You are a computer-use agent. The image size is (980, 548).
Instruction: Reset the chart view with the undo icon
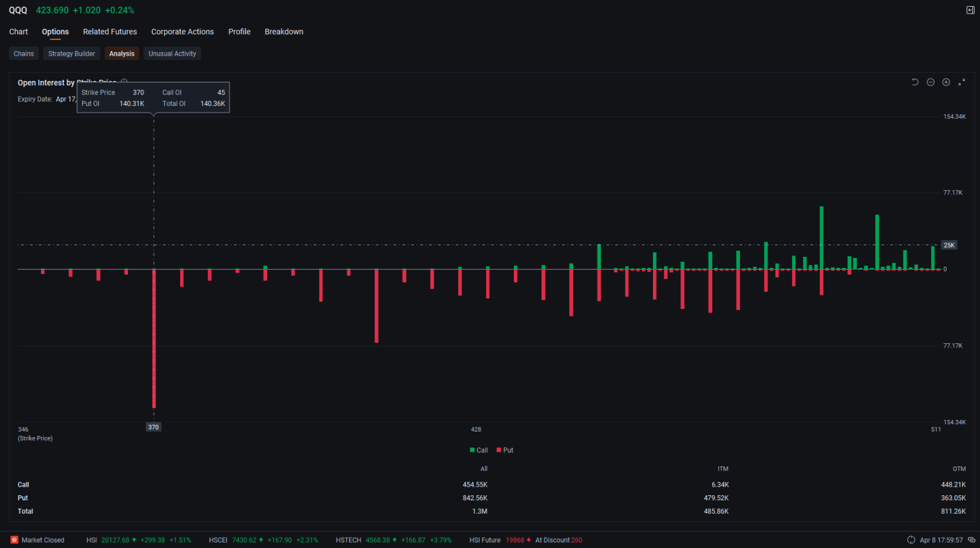pyautogui.click(x=915, y=82)
